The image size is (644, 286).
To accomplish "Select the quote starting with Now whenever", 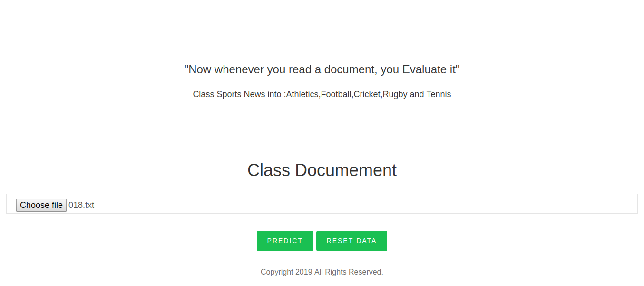I will point(322,69).
